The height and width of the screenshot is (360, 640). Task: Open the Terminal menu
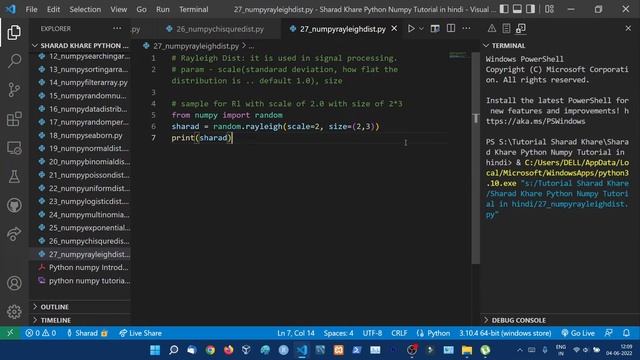pyautogui.click(x=193, y=9)
